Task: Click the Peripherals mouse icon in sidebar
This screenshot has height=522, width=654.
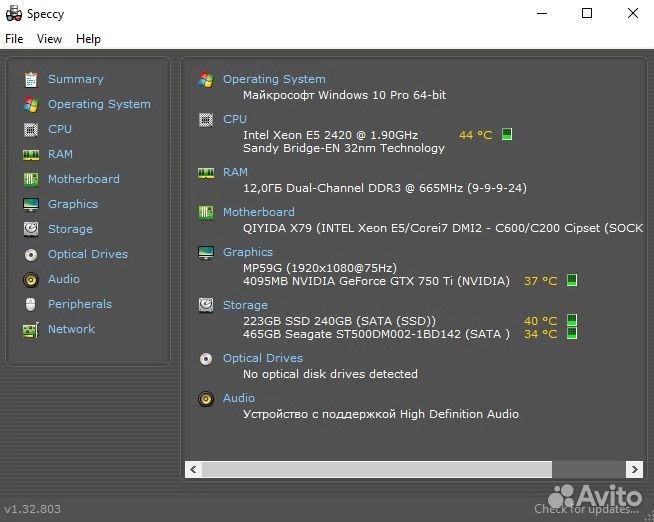Action: [x=30, y=304]
